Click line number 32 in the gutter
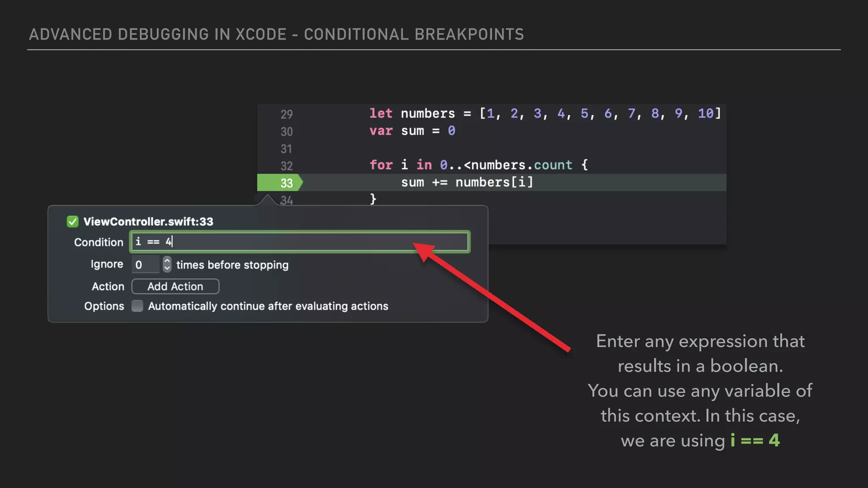Image resolution: width=868 pixels, height=488 pixels. point(287,166)
